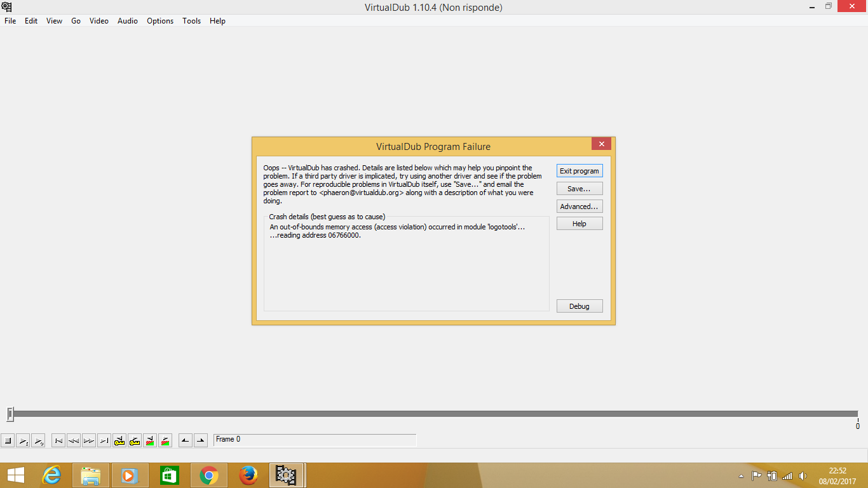The image size is (868, 488).
Task: Close the VirtualDub Program Failure dialog
Action: click(601, 144)
